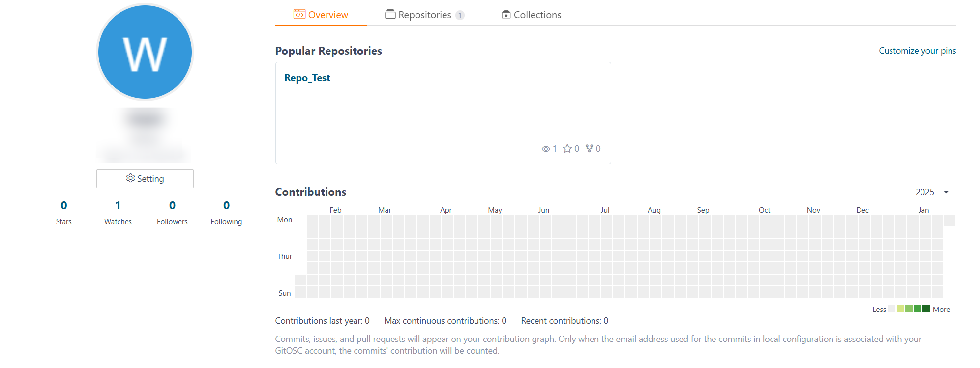Click the Less legend label
The width and height of the screenshot is (980, 368).
[879, 310]
